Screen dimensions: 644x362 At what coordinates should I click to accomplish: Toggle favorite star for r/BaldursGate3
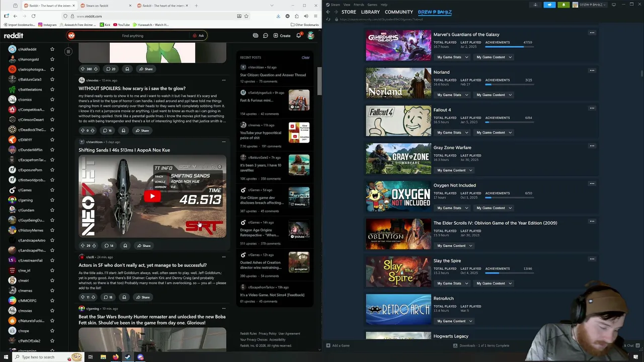click(x=52, y=79)
